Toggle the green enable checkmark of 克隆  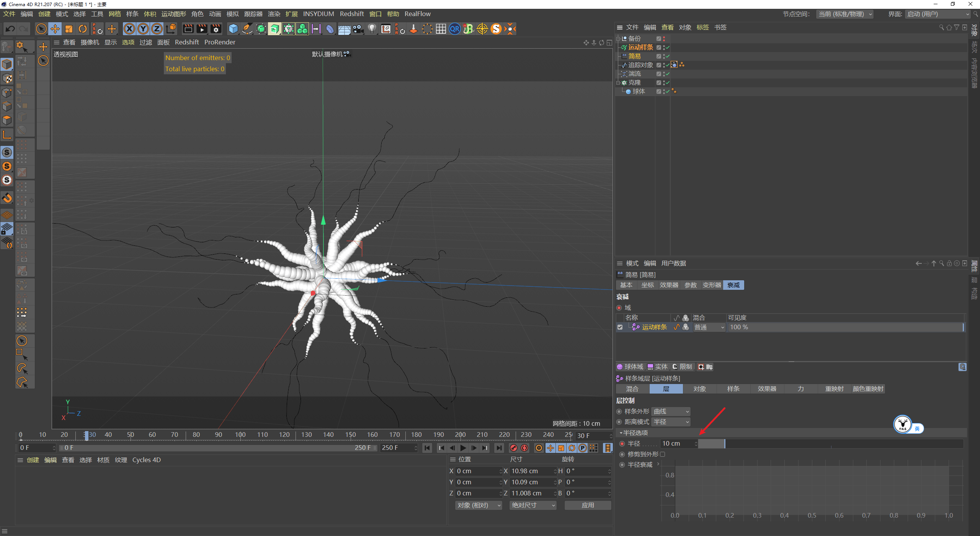click(x=667, y=82)
